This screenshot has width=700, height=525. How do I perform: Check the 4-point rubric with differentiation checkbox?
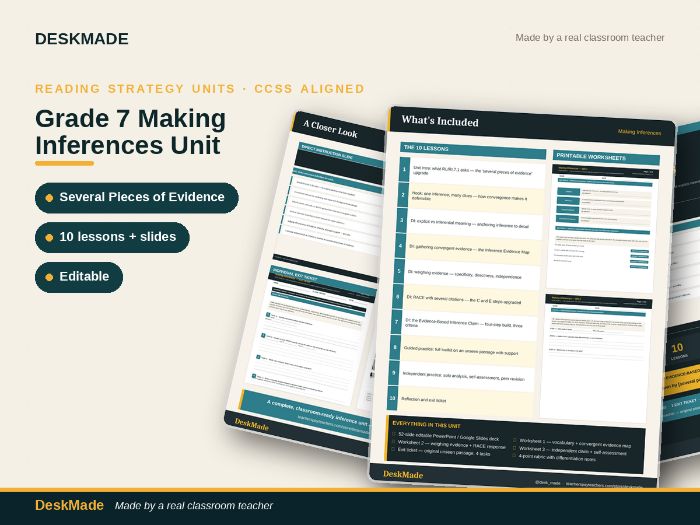(514, 455)
